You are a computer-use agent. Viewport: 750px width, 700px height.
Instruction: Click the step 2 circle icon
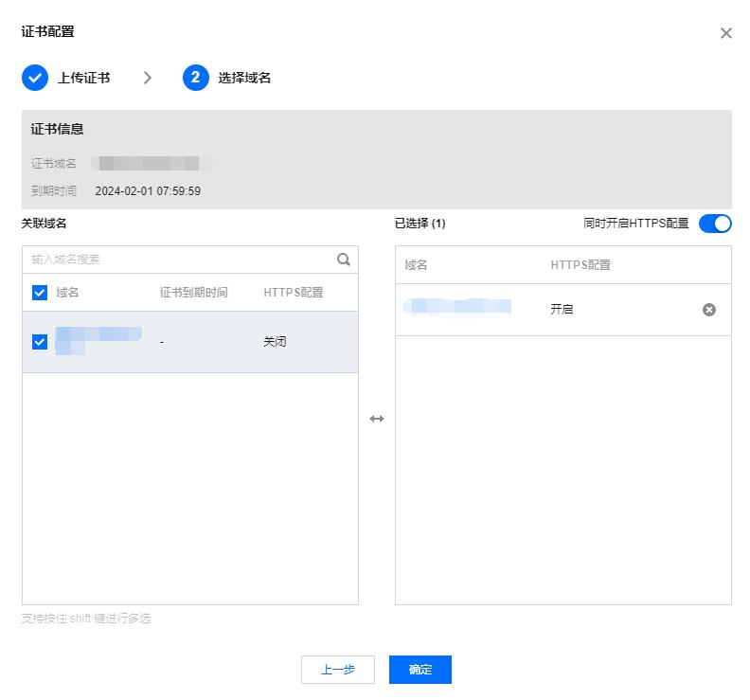[196, 78]
